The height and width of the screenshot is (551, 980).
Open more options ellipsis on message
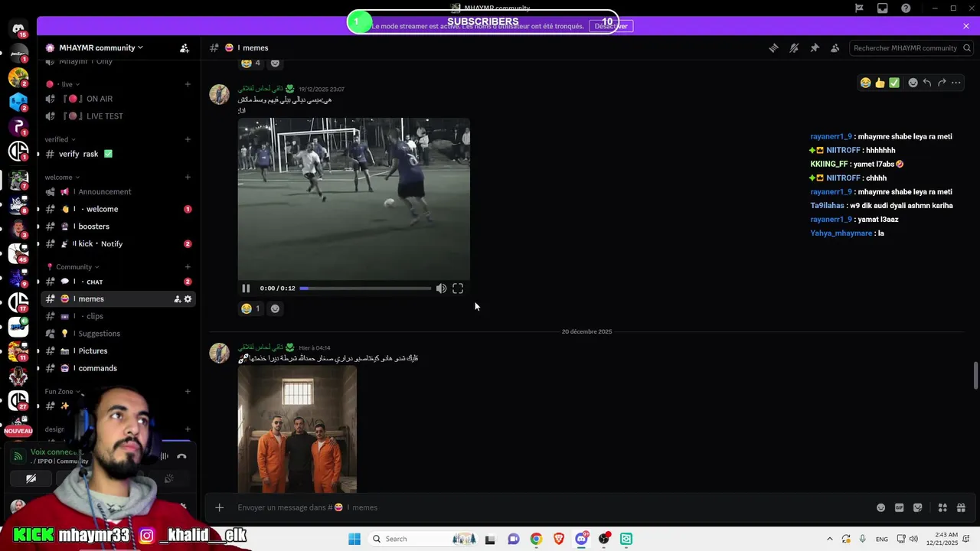[x=956, y=83]
